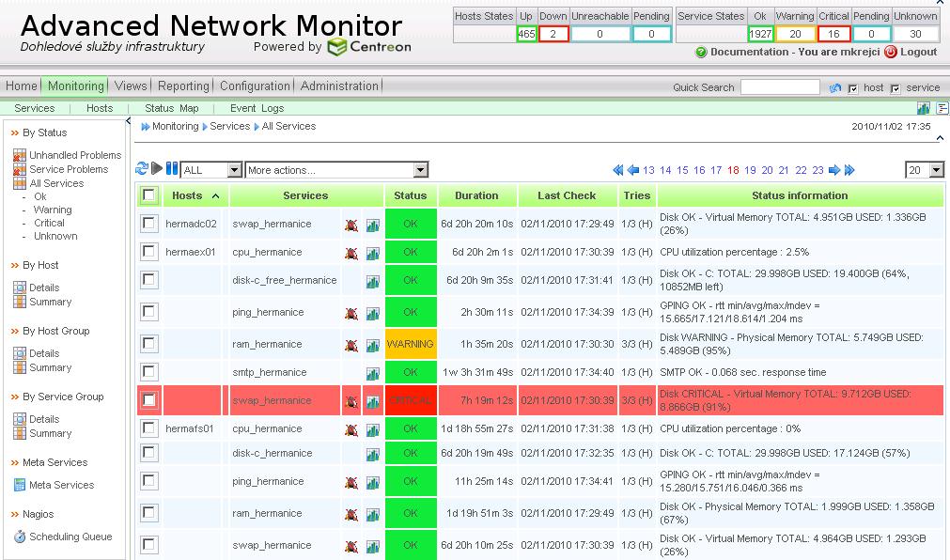Click the Logout link
The width and height of the screenshot is (950, 560).
pyautogui.click(x=918, y=53)
